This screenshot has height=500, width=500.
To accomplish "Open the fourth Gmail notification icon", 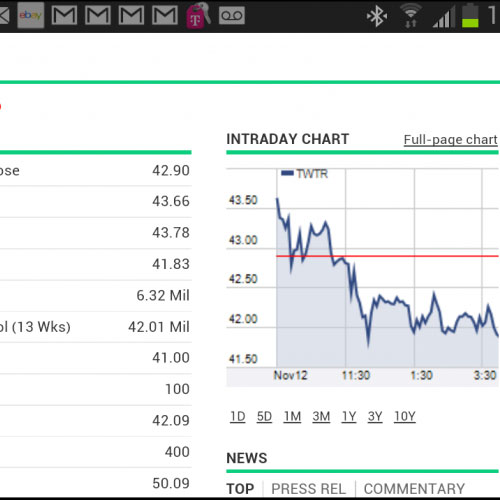I will click(165, 15).
